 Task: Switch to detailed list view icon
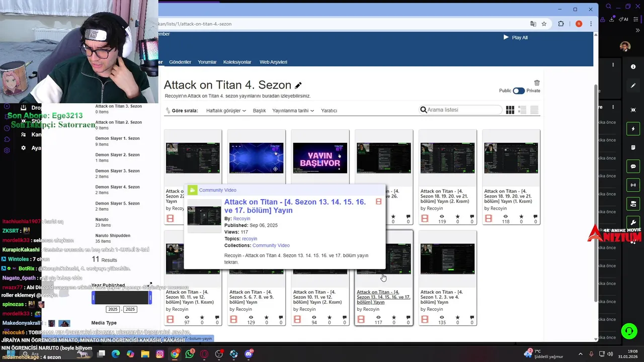522,110
